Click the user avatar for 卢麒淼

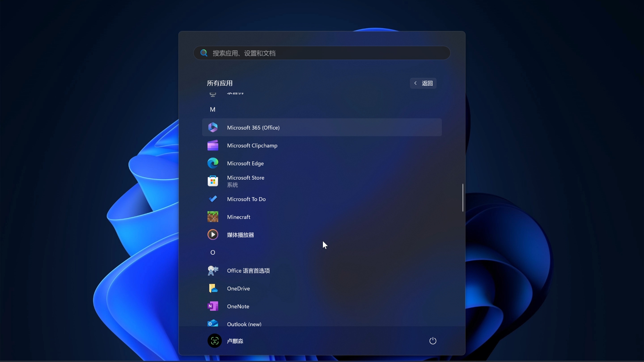point(214,341)
